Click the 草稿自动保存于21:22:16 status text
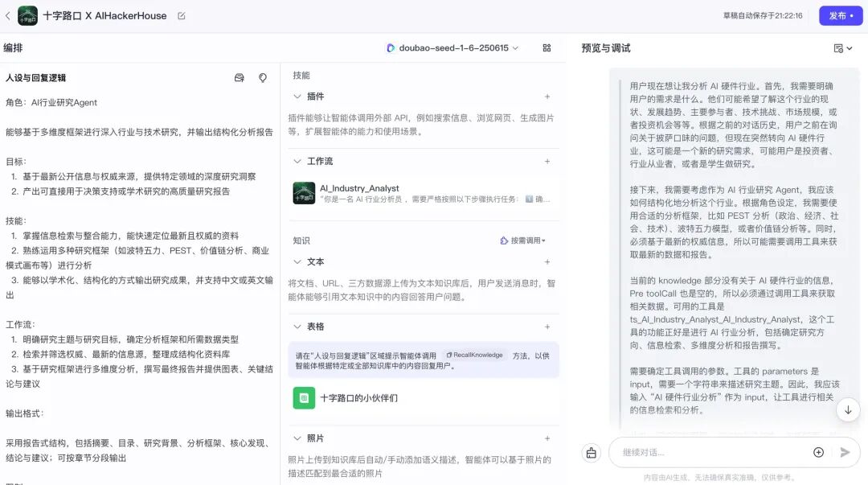868x485 pixels. [x=762, y=16]
